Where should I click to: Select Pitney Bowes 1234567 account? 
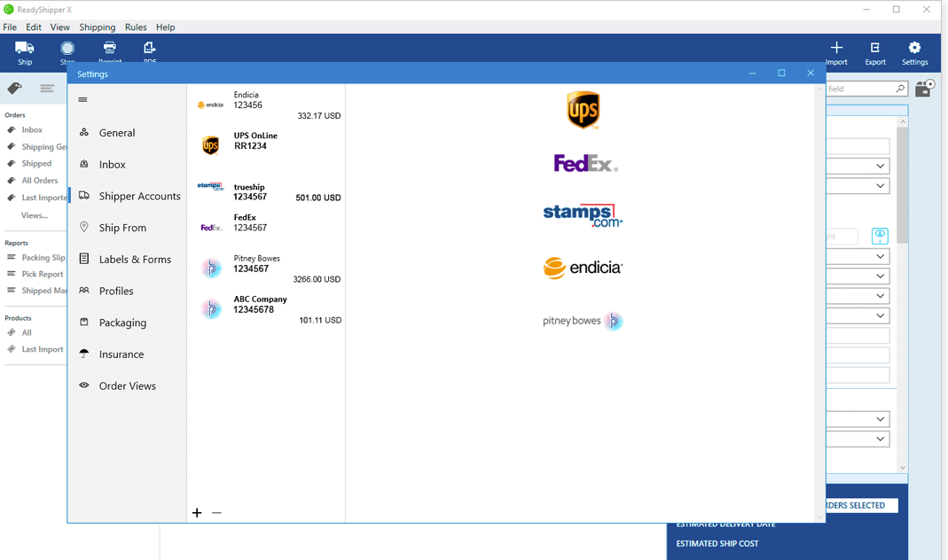pyautogui.click(x=267, y=267)
